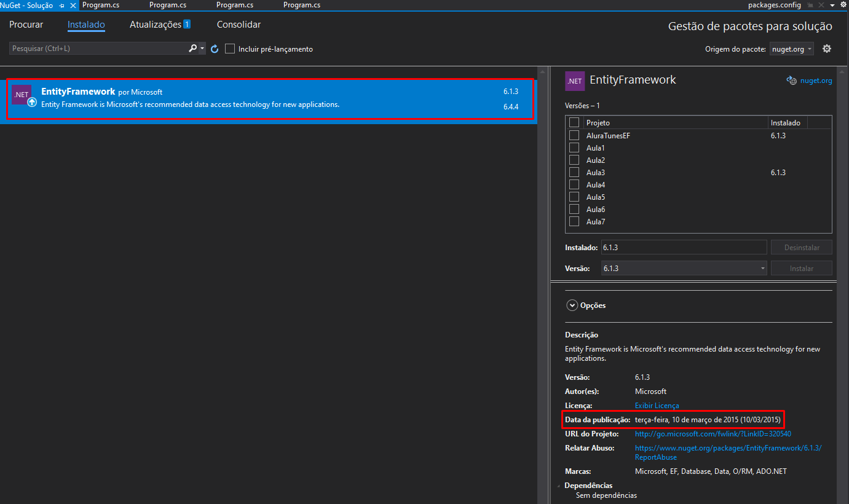Click the Autor(es) value Microsoft
The image size is (849, 504).
point(650,392)
